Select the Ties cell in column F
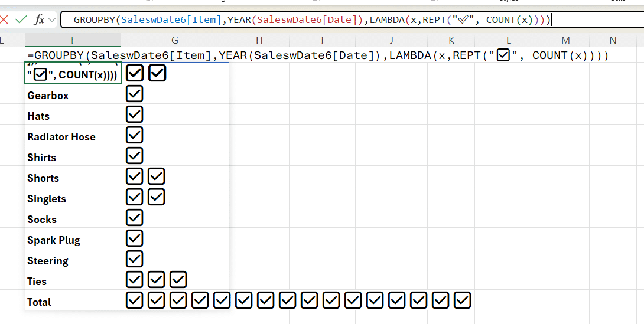Screen dimensions: 644x324 point(37,282)
